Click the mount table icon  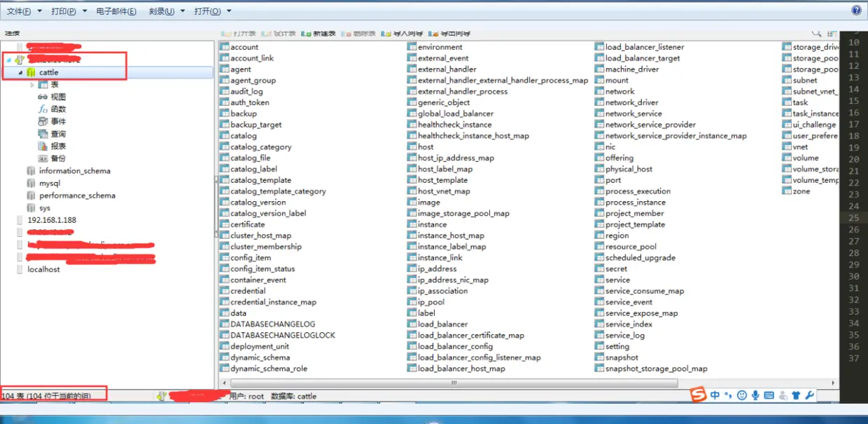pyautogui.click(x=600, y=81)
